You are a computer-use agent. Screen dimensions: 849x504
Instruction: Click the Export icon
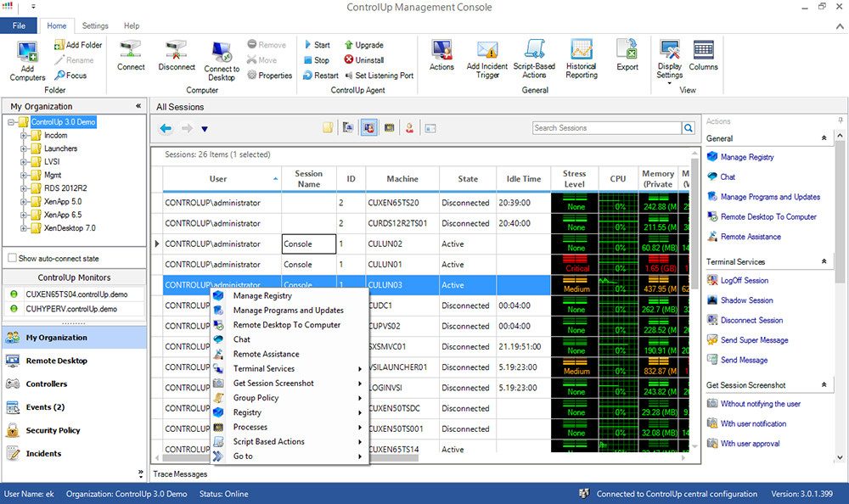[627, 56]
